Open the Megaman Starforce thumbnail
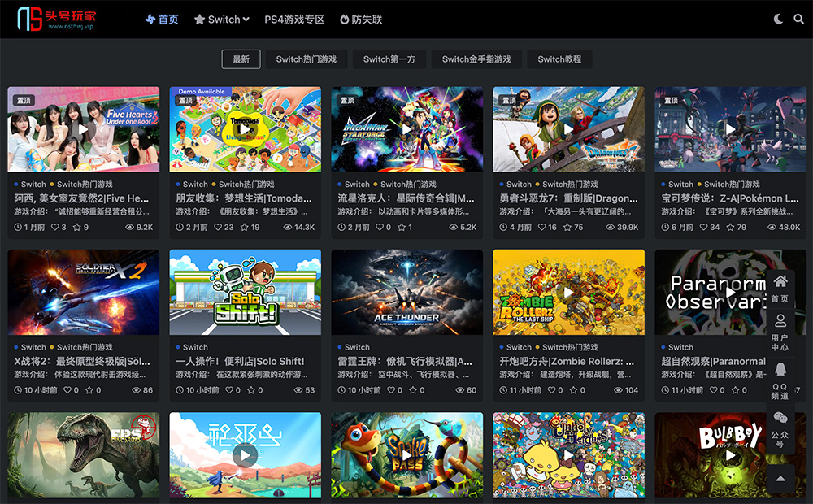Screen dimensions: 813x504 pyautogui.click(x=407, y=129)
